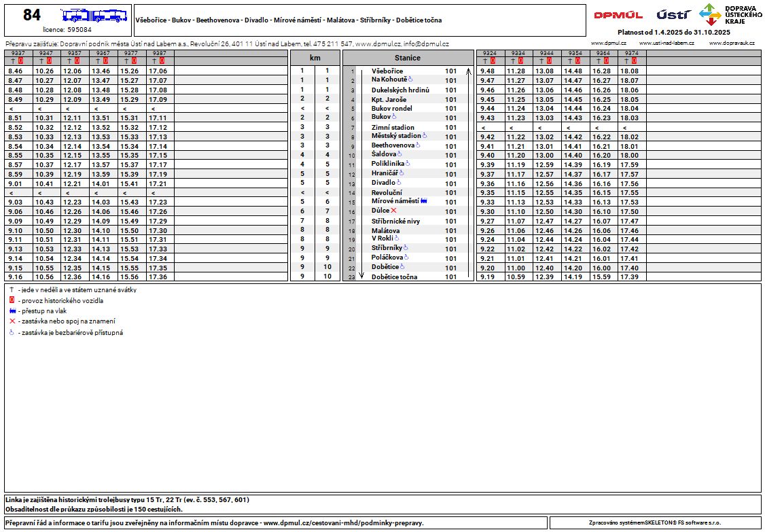Open the www.usti-nad-labem.cz link
Screen dimensions: 765x532
pos(666,43)
